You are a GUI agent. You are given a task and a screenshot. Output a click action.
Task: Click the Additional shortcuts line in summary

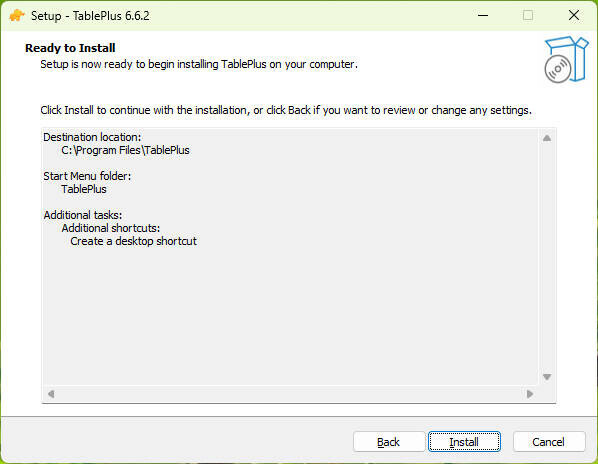point(111,228)
